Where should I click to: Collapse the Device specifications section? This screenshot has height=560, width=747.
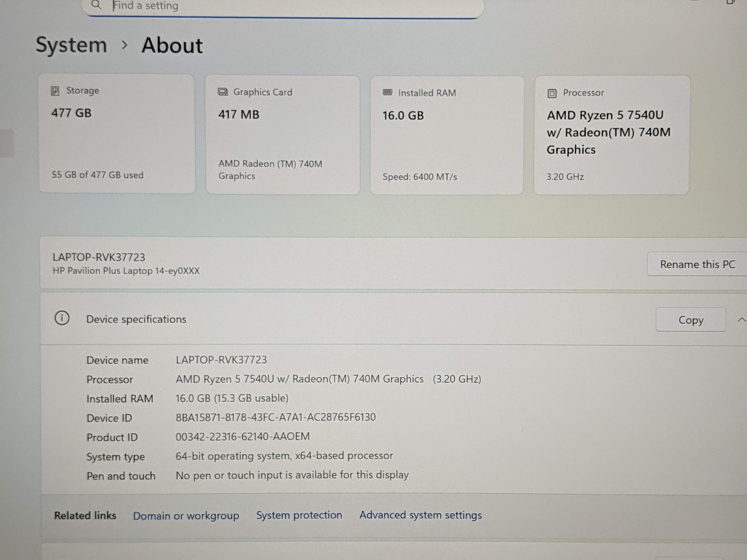(x=741, y=320)
